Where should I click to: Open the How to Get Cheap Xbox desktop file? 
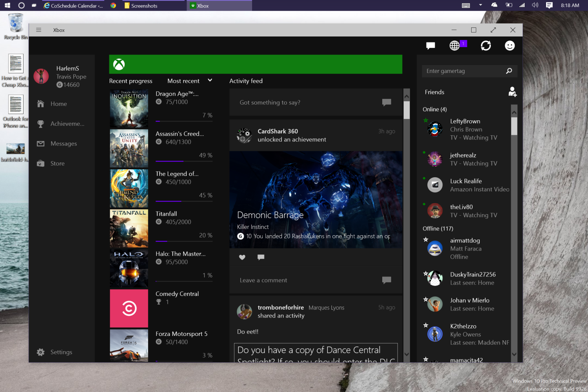16,71
